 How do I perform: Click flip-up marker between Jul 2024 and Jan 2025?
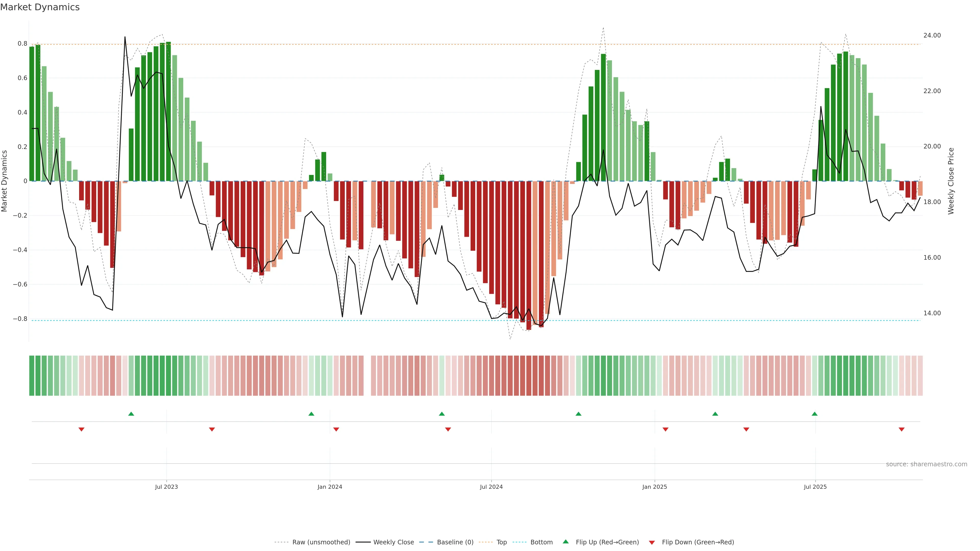point(578,414)
